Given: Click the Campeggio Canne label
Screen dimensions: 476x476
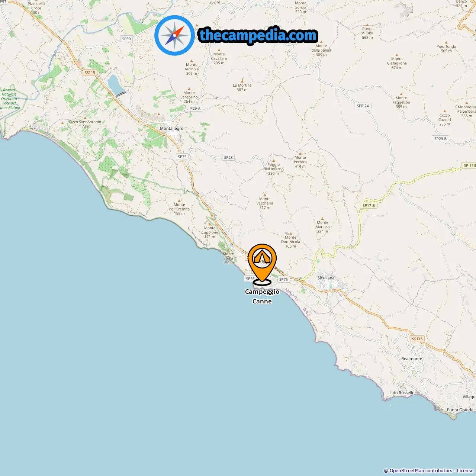Looking at the screenshot, I should 262,296.
